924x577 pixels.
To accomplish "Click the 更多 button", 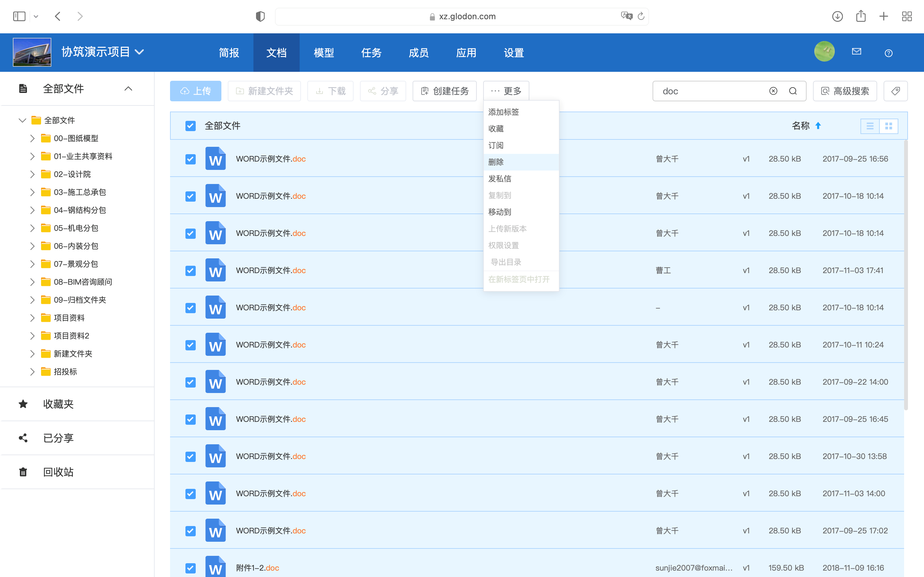I will click(506, 91).
